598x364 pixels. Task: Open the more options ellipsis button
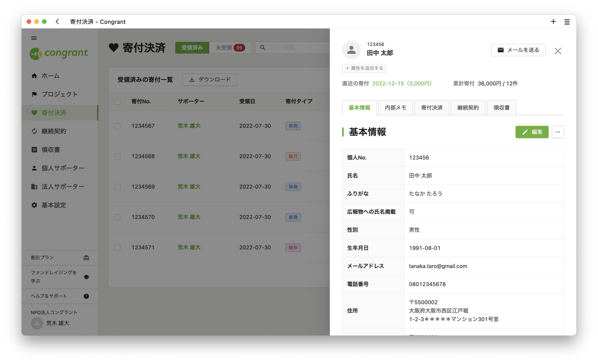[558, 132]
